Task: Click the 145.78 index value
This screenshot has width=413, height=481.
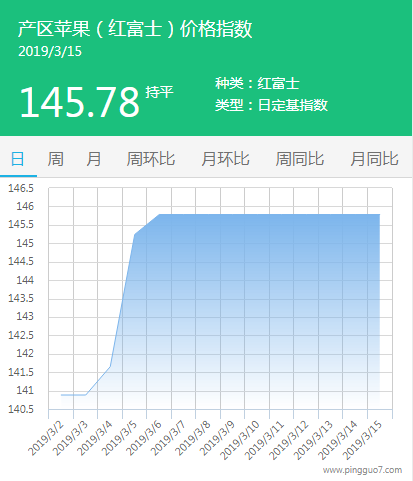Action: (80, 102)
